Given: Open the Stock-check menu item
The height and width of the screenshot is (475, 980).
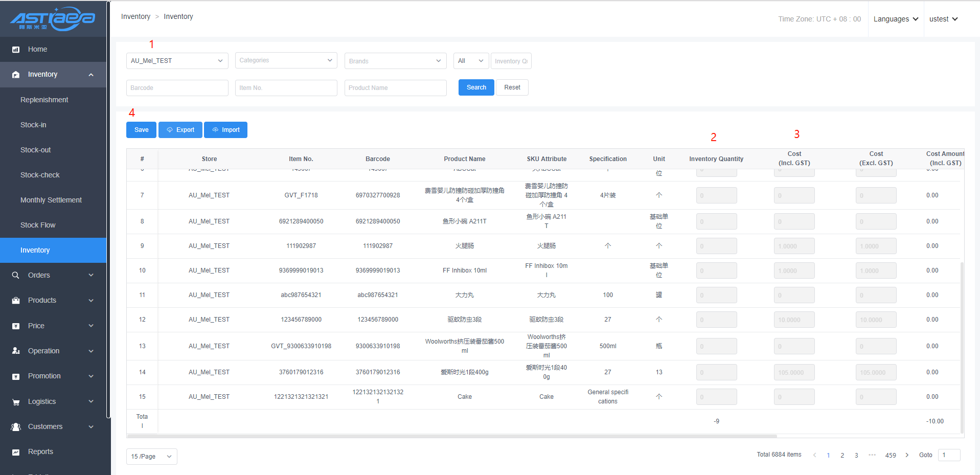Looking at the screenshot, I should tap(40, 175).
